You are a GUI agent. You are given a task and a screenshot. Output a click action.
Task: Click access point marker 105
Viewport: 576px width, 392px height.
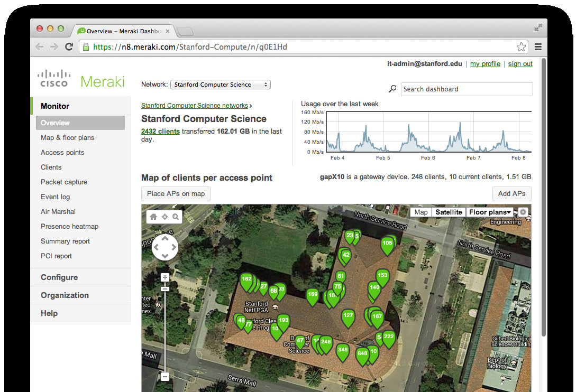tap(387, 246)
